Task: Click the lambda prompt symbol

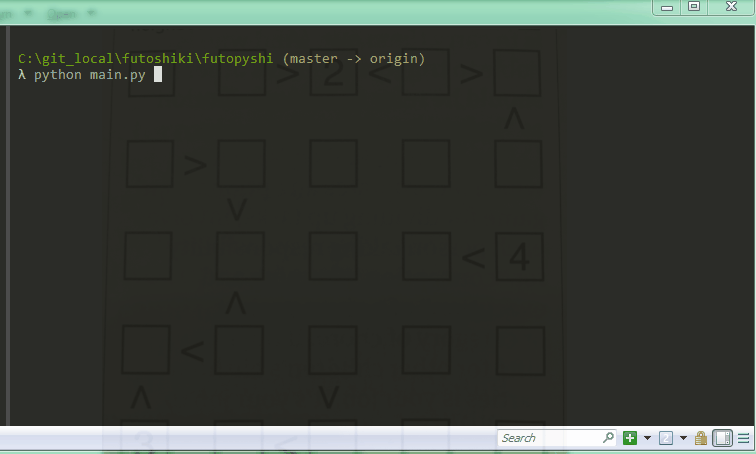Action: (x=22, y=75)
